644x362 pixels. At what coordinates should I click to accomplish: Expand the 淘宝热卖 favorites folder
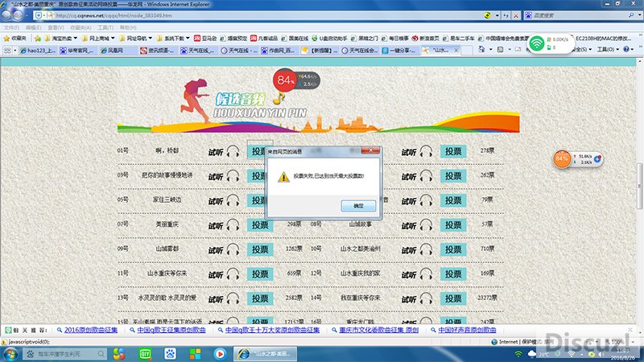(60, 38)
